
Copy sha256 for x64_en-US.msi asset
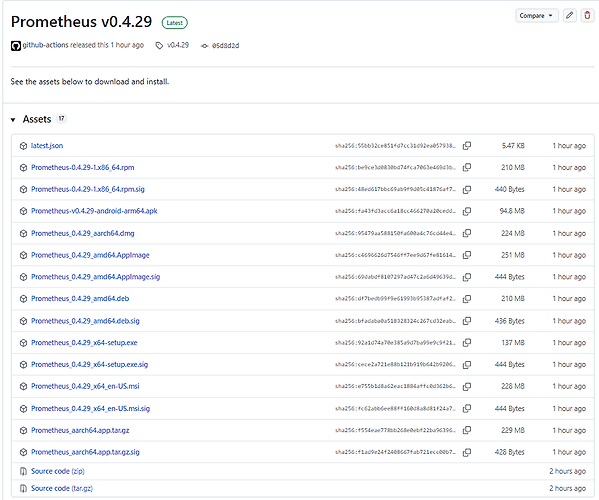pyautogui.click(x=466, y=387)
